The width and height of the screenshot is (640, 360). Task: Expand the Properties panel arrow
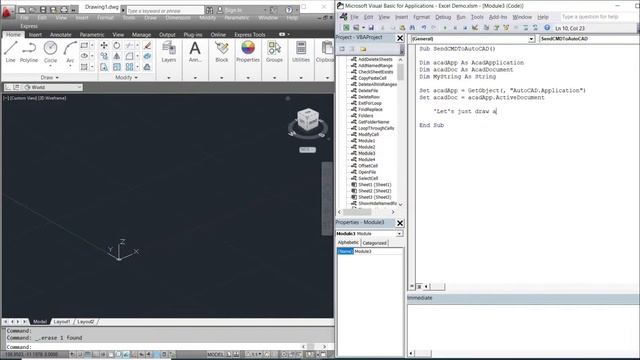click(248, 78)
